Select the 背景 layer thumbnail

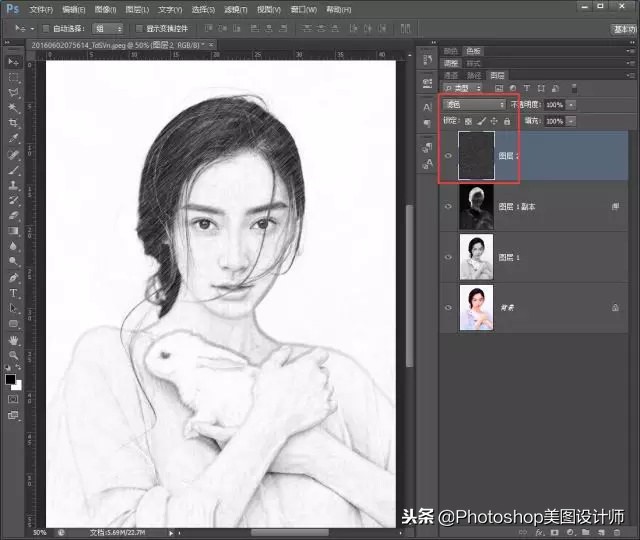click(476, 307)
